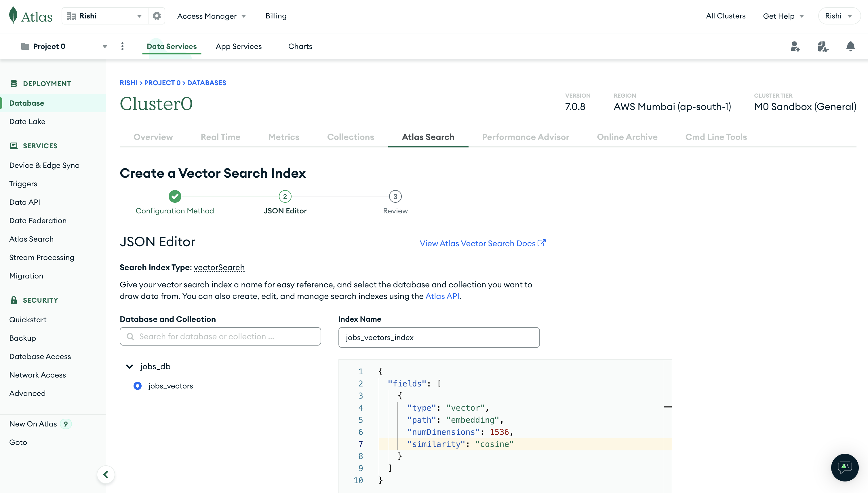Open Security Quickstart
The height and width of the screenshot is (493, 868).
coord(28,320)
